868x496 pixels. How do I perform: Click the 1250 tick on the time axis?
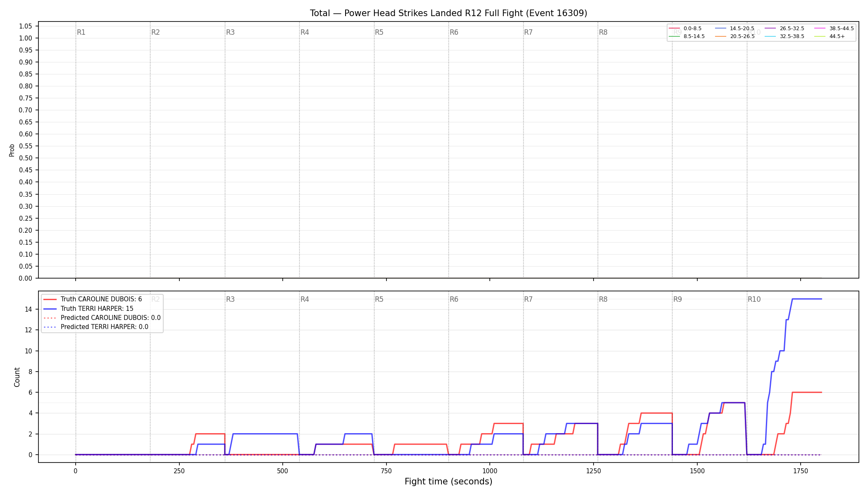tap(594, 471)
